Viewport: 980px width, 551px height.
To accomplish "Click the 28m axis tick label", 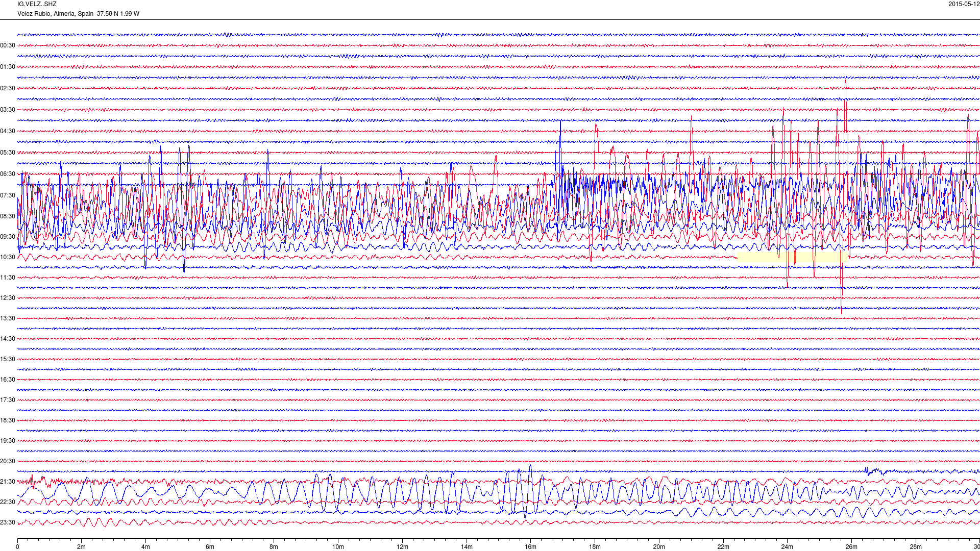I will pyautogui.click(x=916, y=547).
